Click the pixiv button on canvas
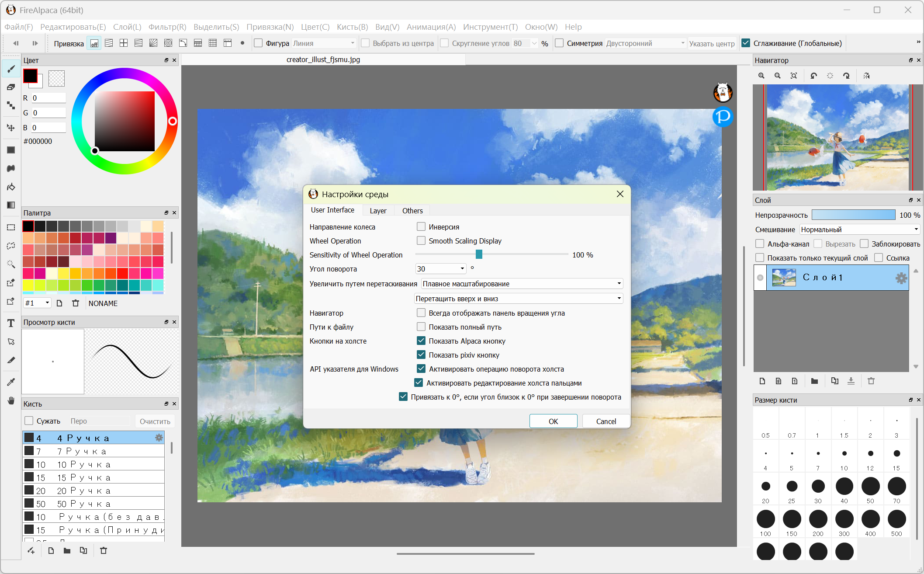The height and width of the screenshot is (574, 924). pyautogui.click(x=723, y=117)
